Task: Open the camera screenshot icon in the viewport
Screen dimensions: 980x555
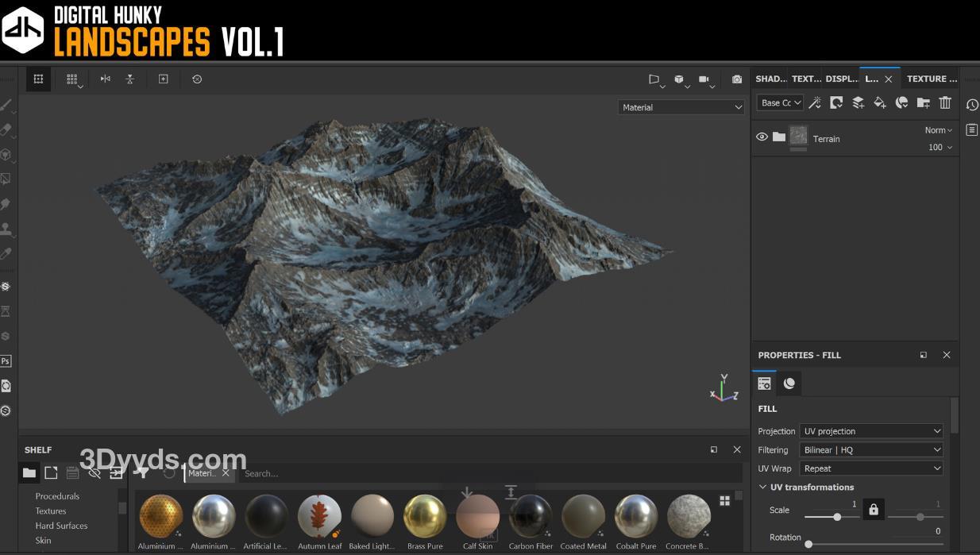Action: (x=737, y=79)
